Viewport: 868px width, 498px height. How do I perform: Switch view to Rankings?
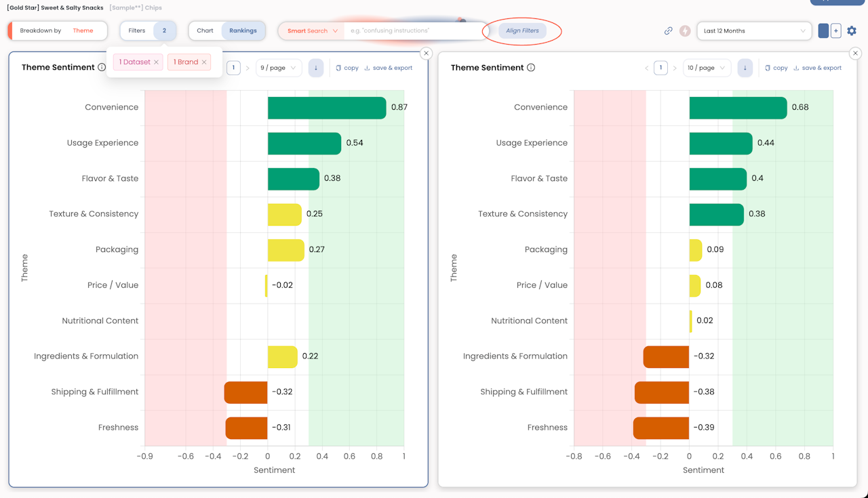click(243, 31)
